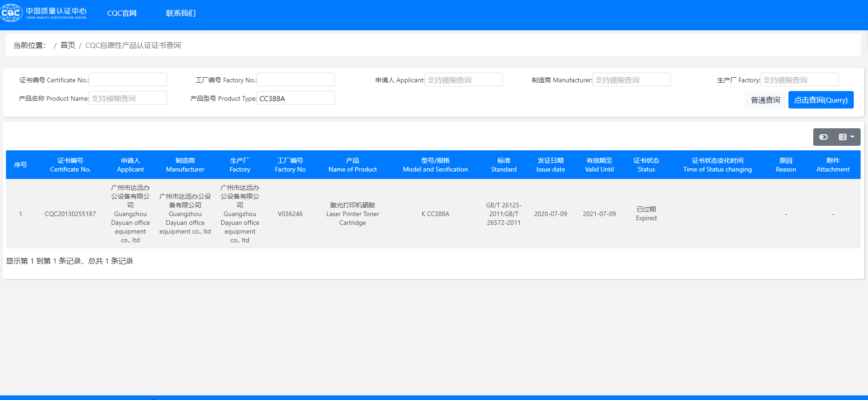Select 已过期 Expired status cell
Image resolution: width=868 pixels, height=400 pixels.
[x=646, y=214]
